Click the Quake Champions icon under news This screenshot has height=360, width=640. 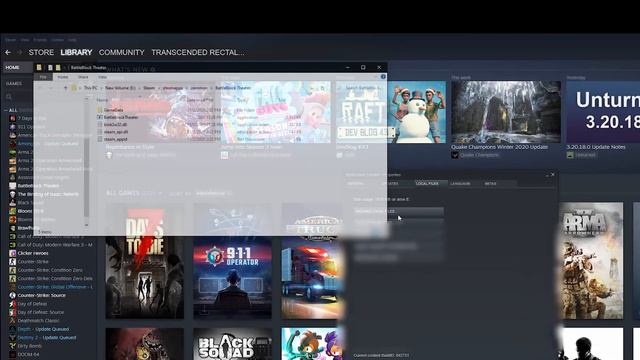[x=455, y=155]
